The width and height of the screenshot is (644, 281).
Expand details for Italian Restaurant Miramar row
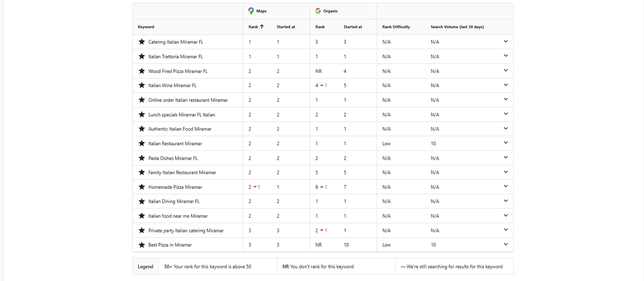pyautogui.click(x=506, y=143)
